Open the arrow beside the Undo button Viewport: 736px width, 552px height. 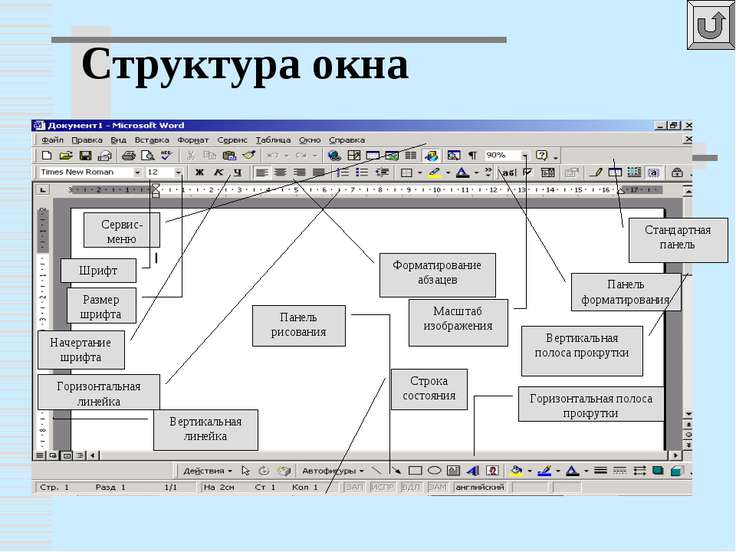(286, 155)
